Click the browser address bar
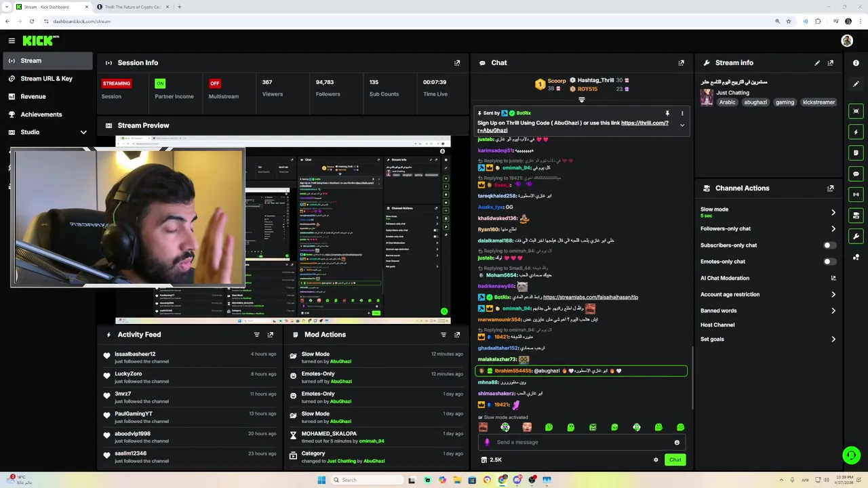This screenshot has width=868, height=488. pyautogui.click(x=407, y=21)
